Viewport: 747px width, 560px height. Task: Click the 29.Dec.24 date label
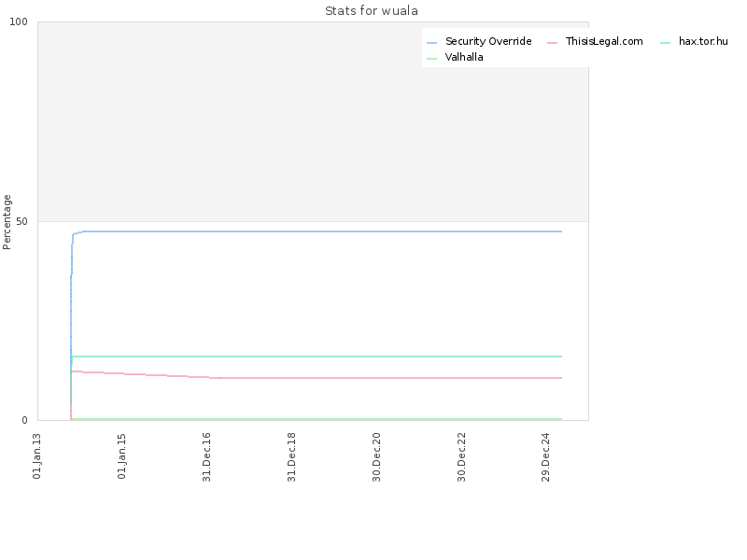coord(546,456)
